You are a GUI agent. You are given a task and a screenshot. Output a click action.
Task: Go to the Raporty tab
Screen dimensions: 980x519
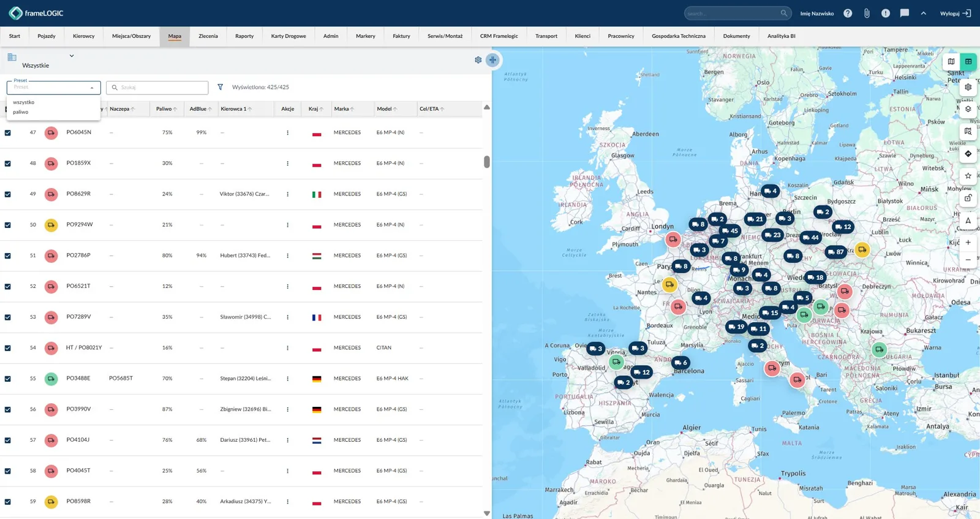(244, 36)
